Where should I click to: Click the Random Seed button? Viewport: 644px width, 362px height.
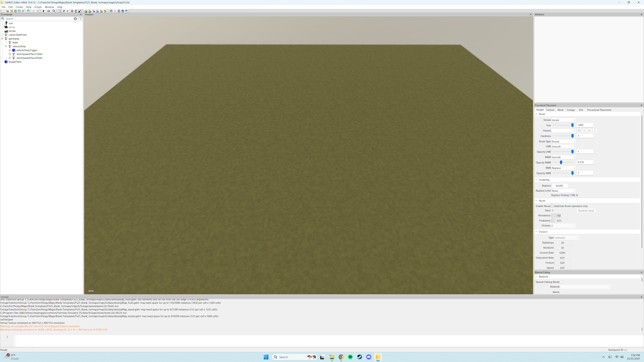pyautogui.click(x=586, y=210)
